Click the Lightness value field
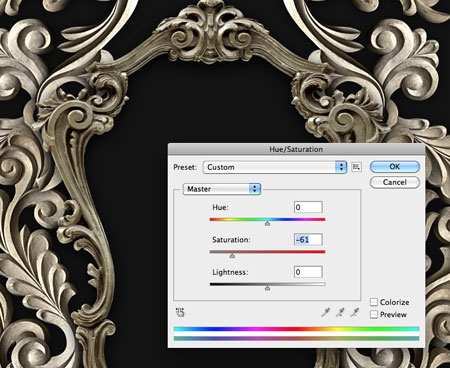This screenshot has width=450, height=368. tap(308, 272)
